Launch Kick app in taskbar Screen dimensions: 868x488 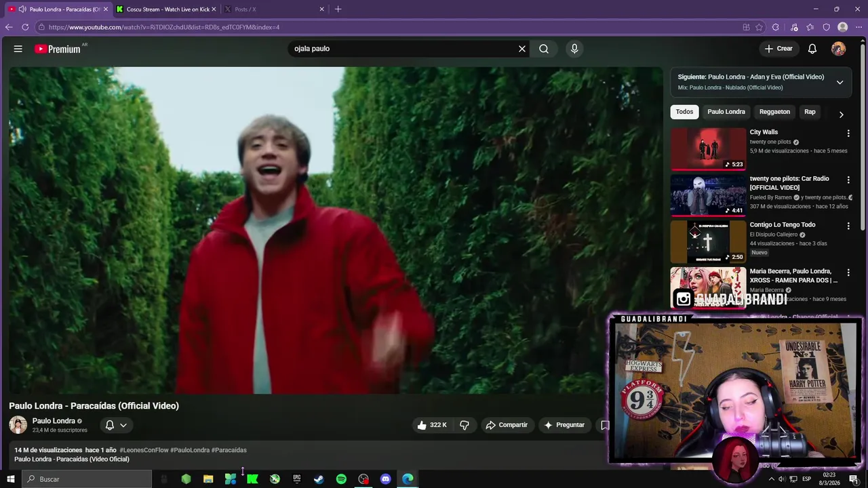click(252, 479)
